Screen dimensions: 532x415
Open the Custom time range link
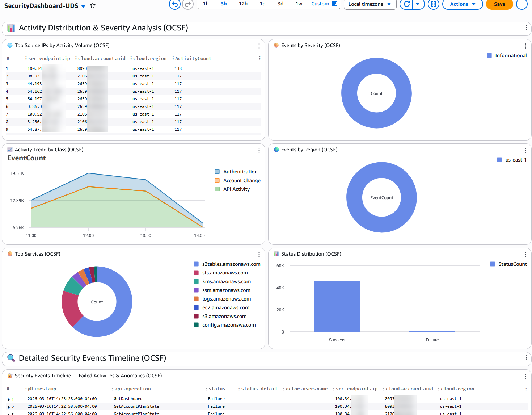click(x=320, y=4)
